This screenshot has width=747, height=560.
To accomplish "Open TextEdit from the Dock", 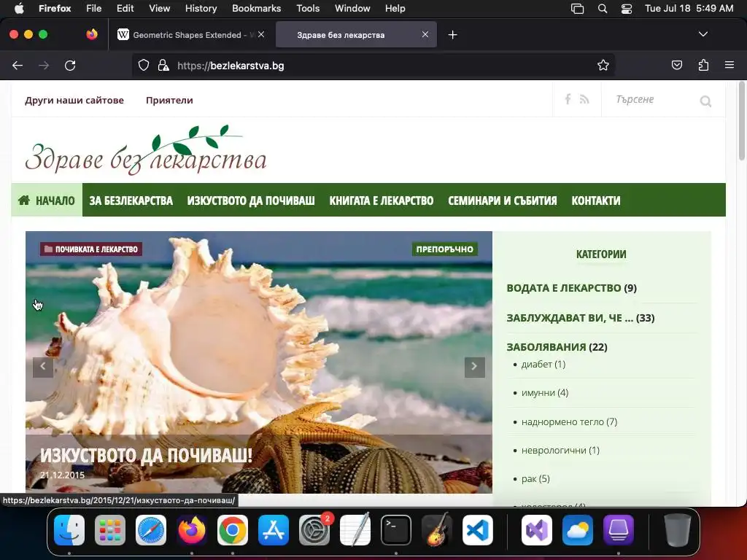I will tap(355, 530).
